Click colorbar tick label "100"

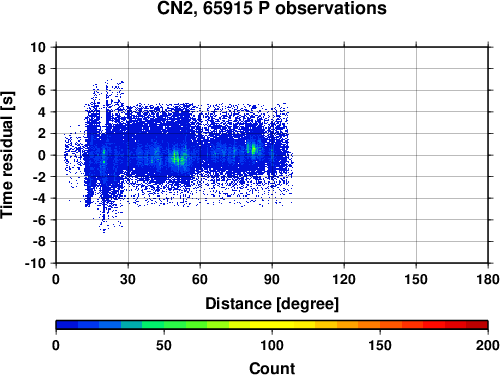272,345
